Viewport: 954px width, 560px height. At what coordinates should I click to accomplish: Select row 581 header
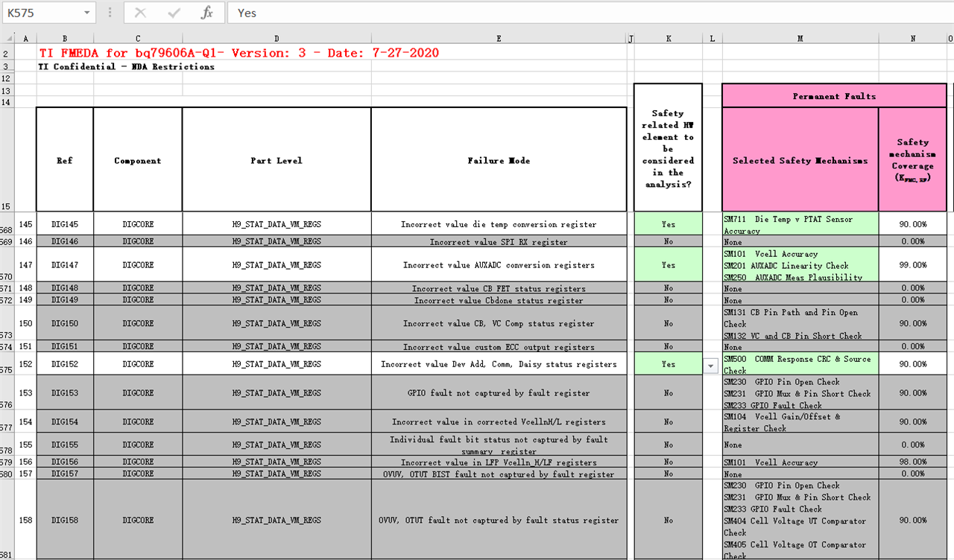[x=7, y=519]
